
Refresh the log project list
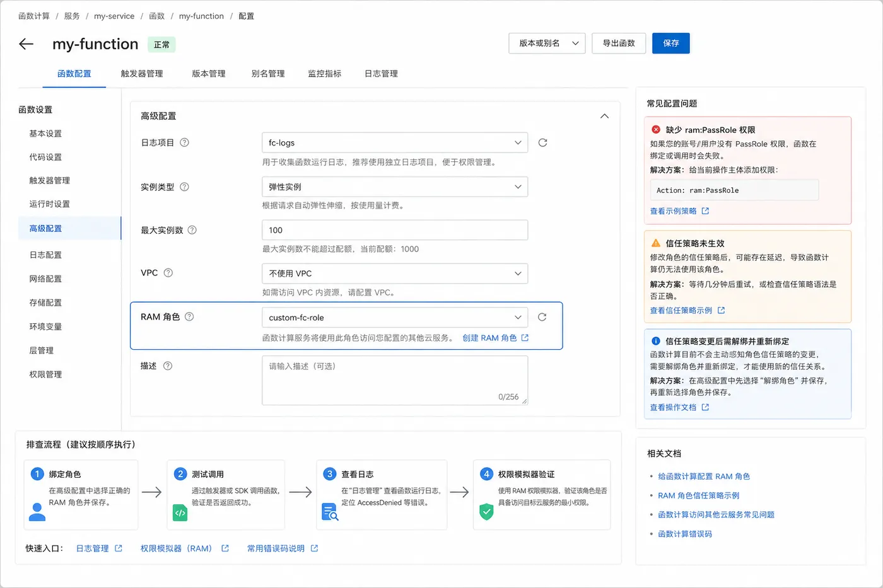click(x=542, y=143)
